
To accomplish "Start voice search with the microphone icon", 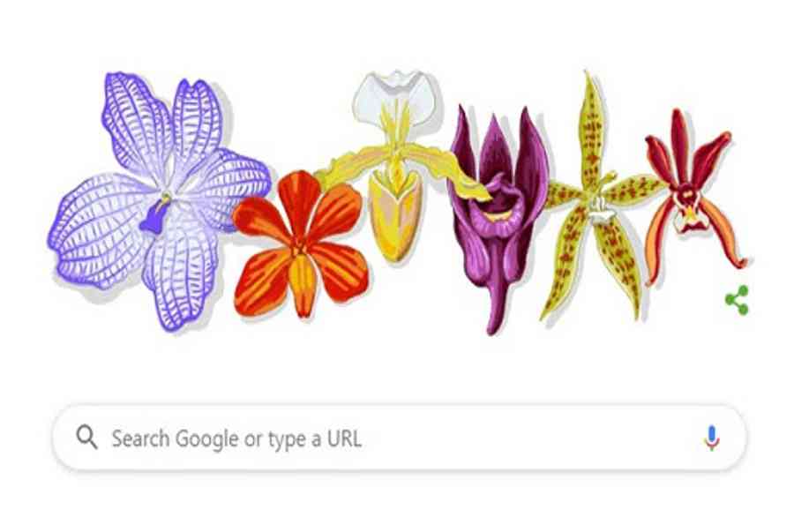I will coord(711,438).
